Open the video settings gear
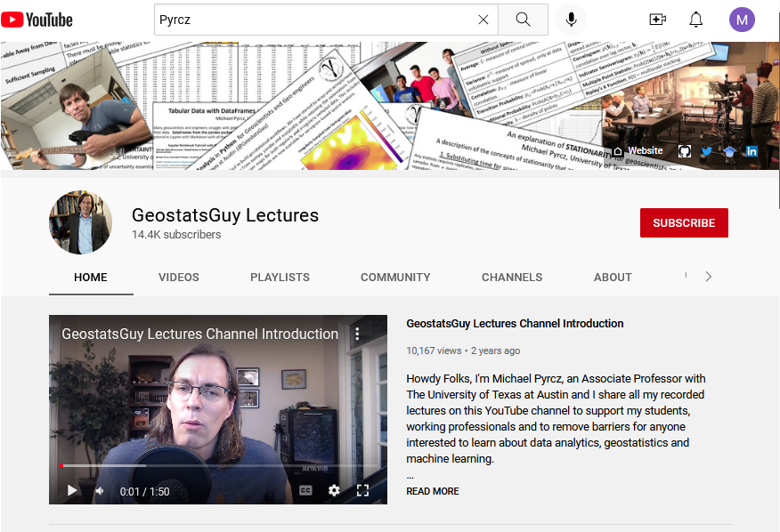 coord(334,491)
